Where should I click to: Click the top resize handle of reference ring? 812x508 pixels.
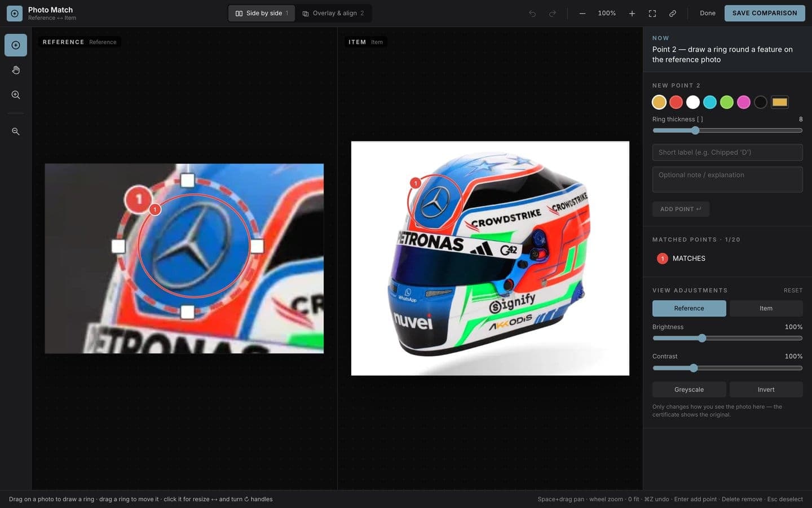coord(187,181)
